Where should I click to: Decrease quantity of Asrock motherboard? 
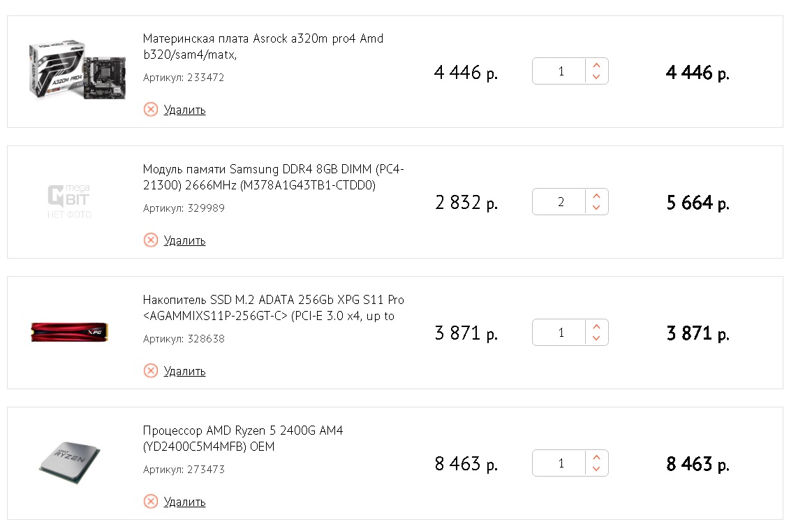596,77
